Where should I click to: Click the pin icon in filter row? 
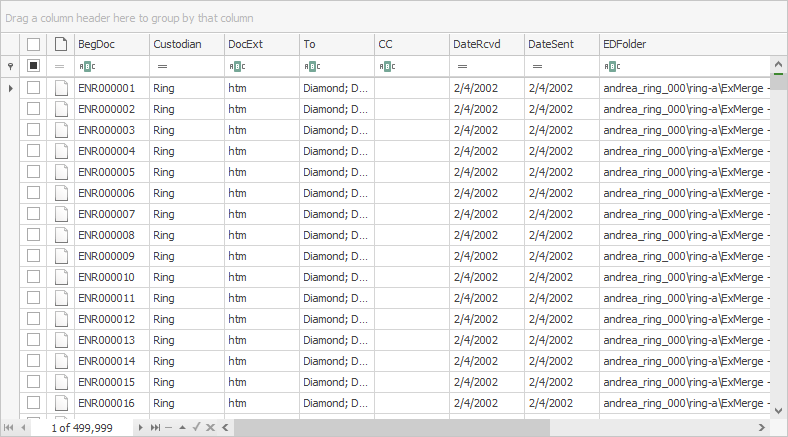(10, 66)
